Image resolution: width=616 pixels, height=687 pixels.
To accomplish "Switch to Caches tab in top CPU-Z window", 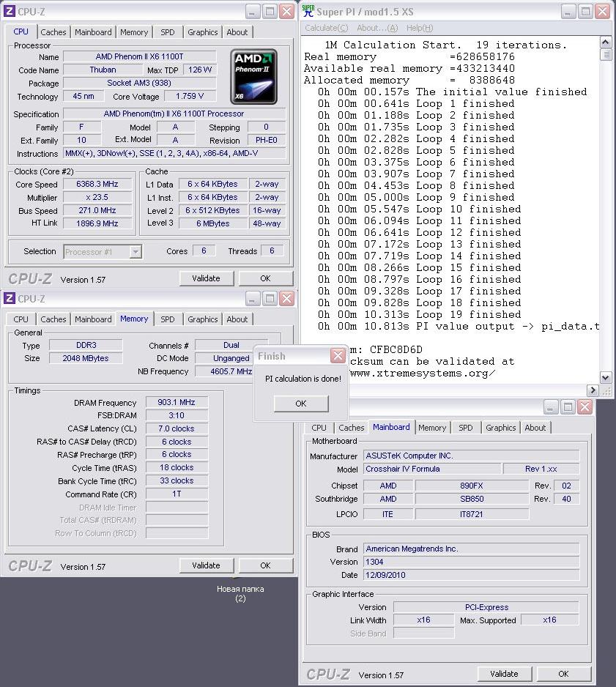I will (53, 32).
